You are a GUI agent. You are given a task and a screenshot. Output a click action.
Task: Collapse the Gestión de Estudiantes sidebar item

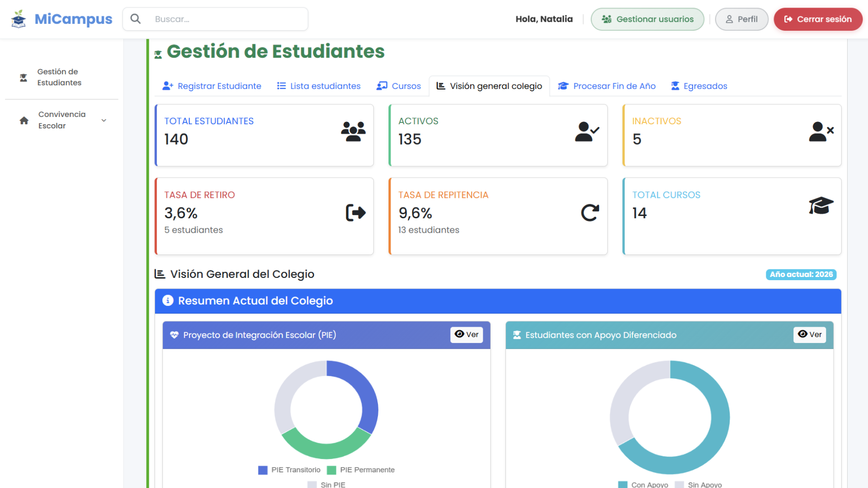(58, 77)
